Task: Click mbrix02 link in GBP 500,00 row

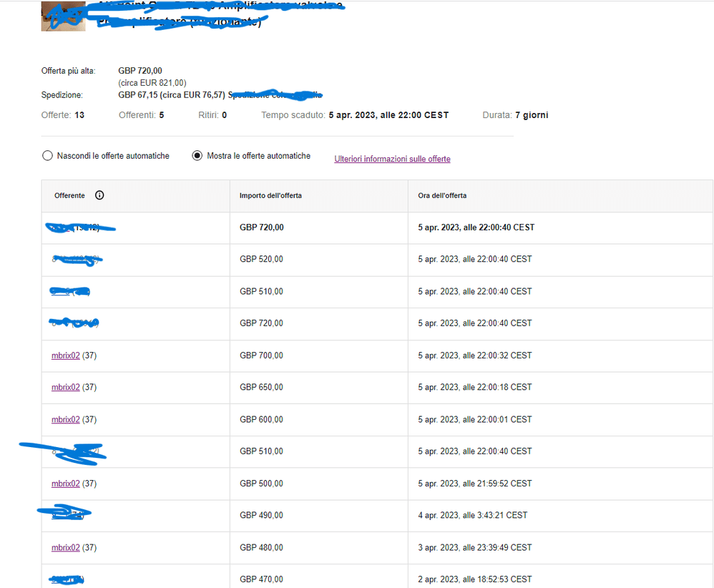Action: click(66, 484)
